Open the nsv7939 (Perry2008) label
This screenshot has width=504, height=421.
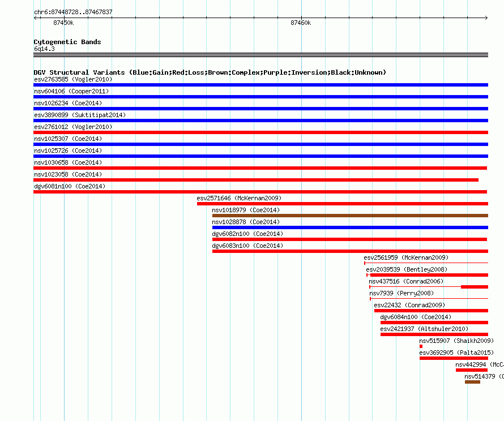402,293
